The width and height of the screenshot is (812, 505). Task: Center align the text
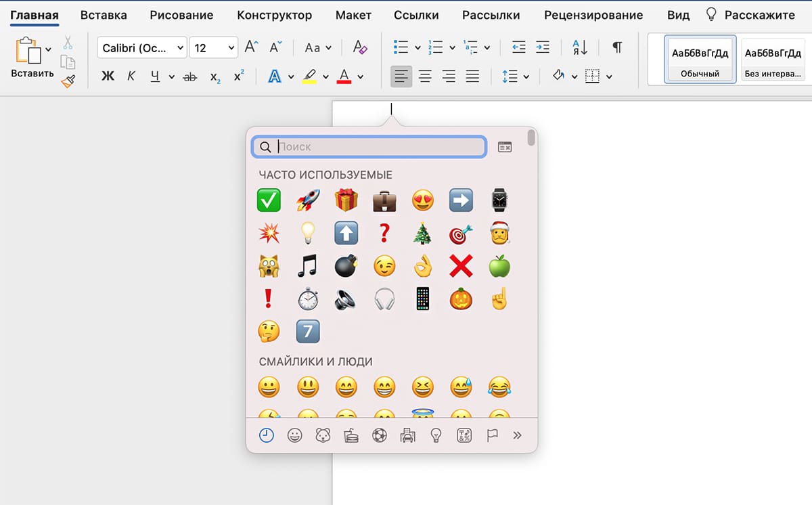pyautogui.click(x=425, y=76)
